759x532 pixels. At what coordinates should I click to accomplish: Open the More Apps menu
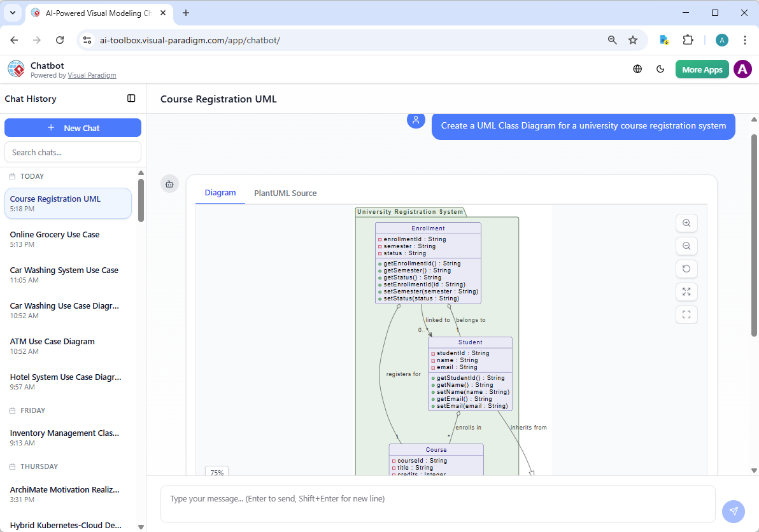pyautogui.click(x=702, y=69)
